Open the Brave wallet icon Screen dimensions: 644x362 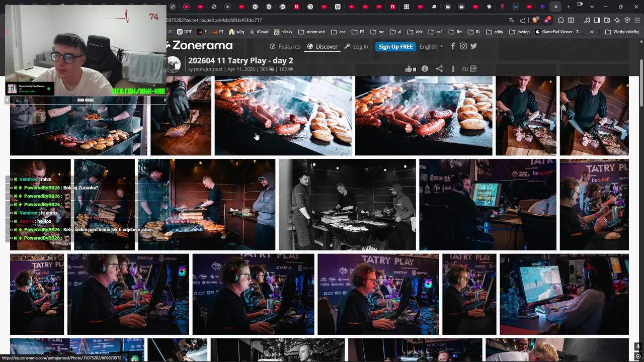607,20
